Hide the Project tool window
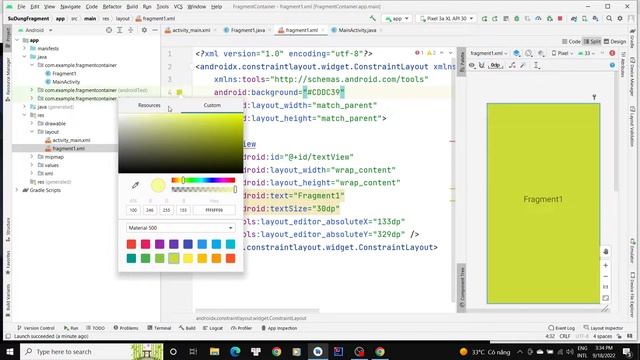This screenshot has width=640, height=360. (155, 30)
